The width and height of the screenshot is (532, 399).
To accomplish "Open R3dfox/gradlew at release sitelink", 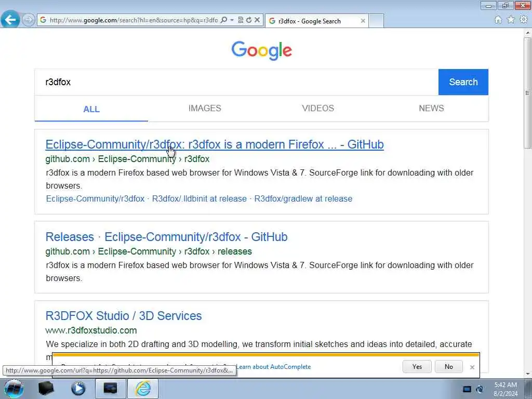I will (303, 199).
